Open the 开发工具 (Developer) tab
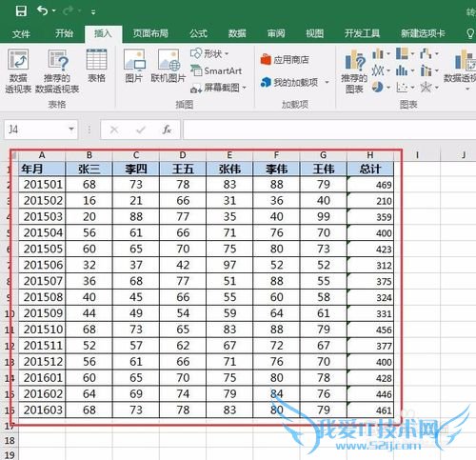 click(x=362, y=33)
